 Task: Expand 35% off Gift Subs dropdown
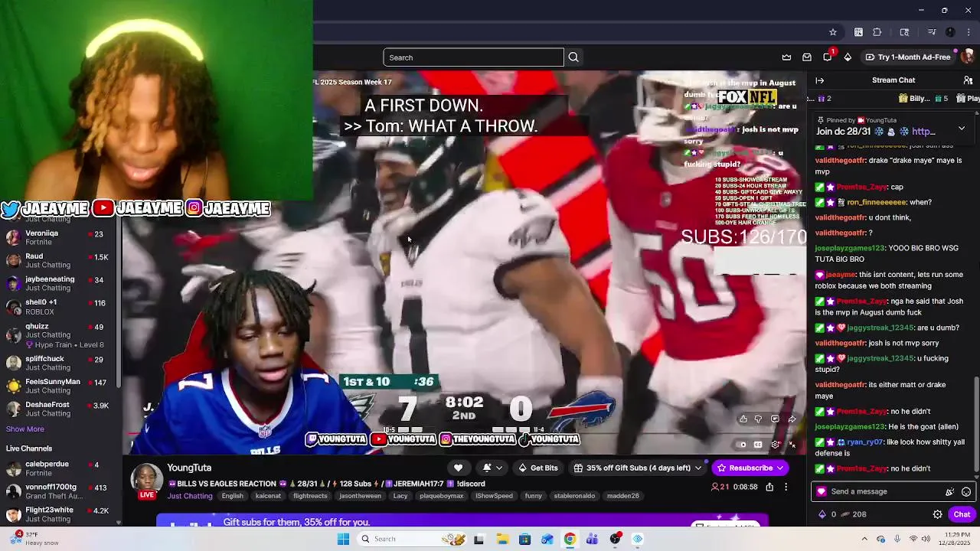(x=698, y=468)
